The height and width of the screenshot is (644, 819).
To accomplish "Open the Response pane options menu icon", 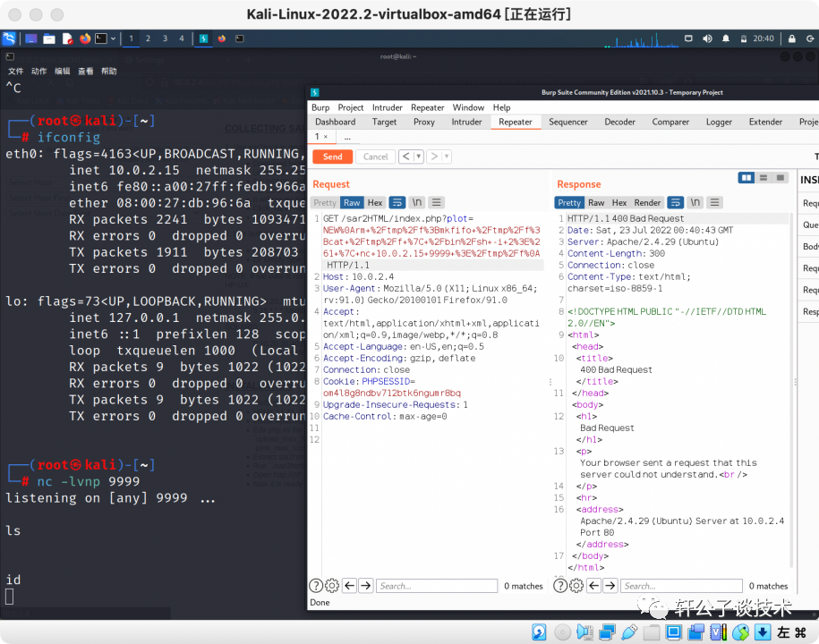I will (x=715, y=202).
